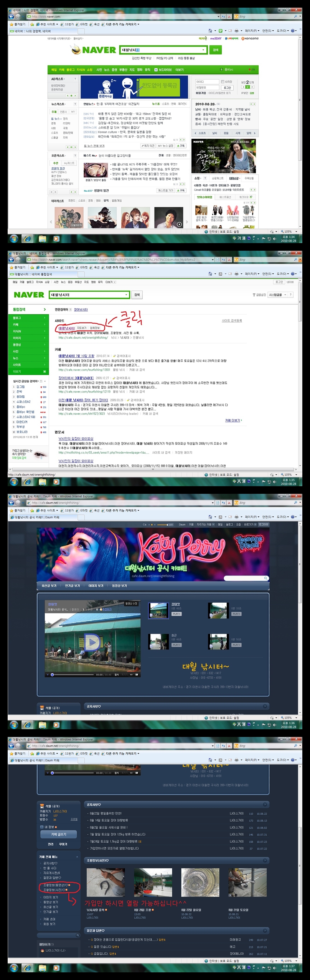
Task: Open the 최신글 보기 tab below the banner
Action: pyautogui.click(x=49, y=586)
